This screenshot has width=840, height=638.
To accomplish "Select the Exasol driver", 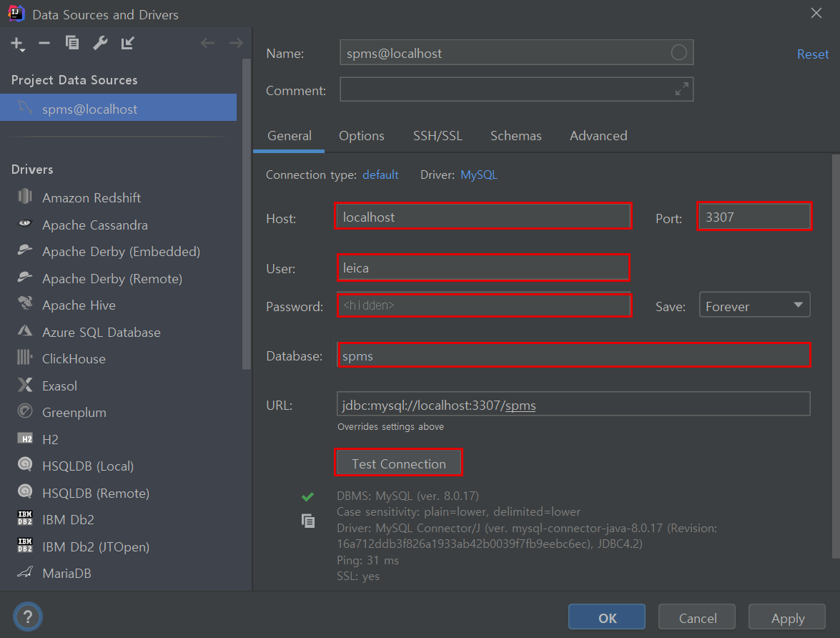I will (59, 386).
